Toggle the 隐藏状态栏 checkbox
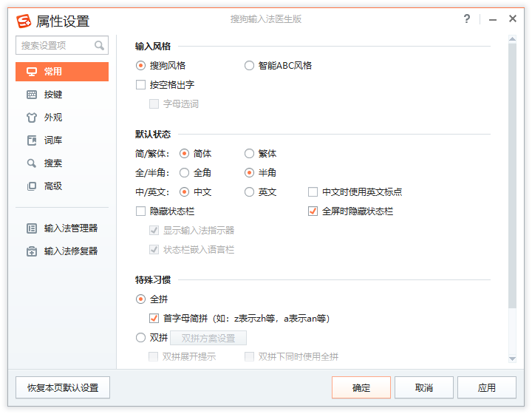Image resolution: width=532 pixels, height=414 pixels. (140, 211)
